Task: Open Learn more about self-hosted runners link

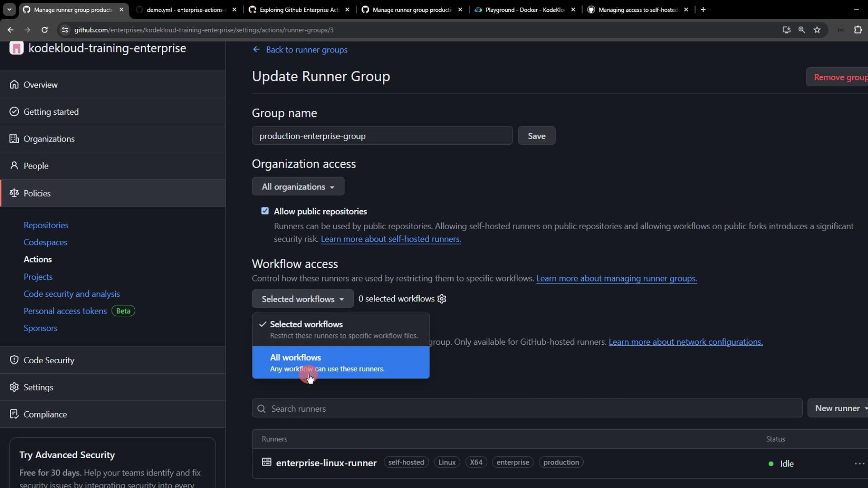Action: tap(391, 239)
